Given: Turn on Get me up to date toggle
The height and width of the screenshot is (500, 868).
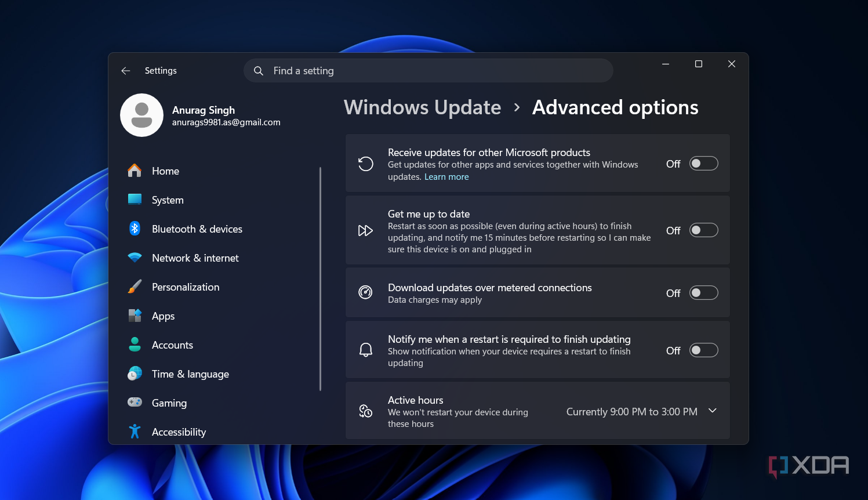Looking at the screenshot, I should pos(703,230).
